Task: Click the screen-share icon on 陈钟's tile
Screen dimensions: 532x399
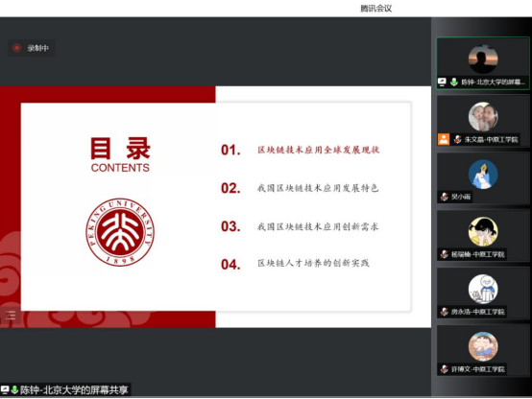Action: [442, 82]
